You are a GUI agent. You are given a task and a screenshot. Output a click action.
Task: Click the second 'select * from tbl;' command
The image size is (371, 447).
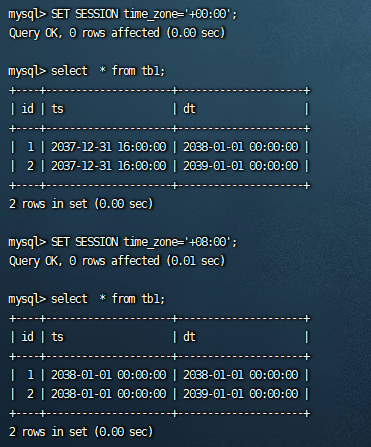pyautogui.click(x=108, y=299)
